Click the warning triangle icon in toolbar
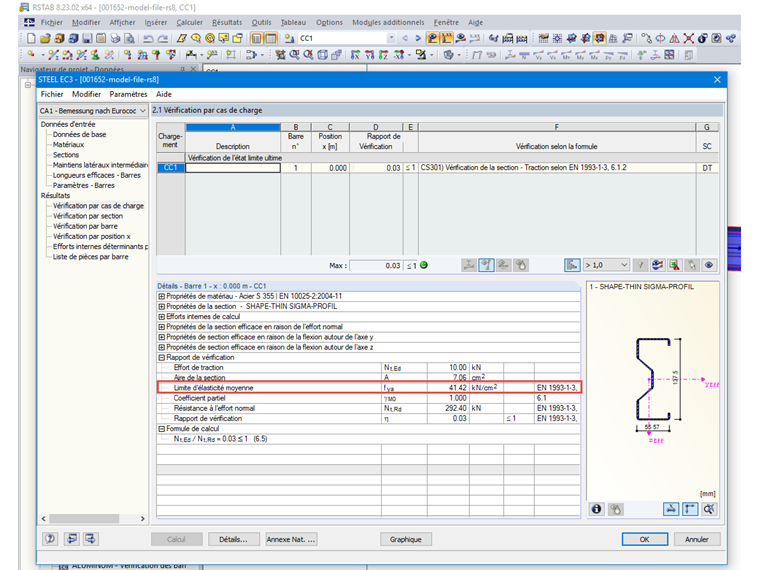The image size is (760, 570). point(674,38)
